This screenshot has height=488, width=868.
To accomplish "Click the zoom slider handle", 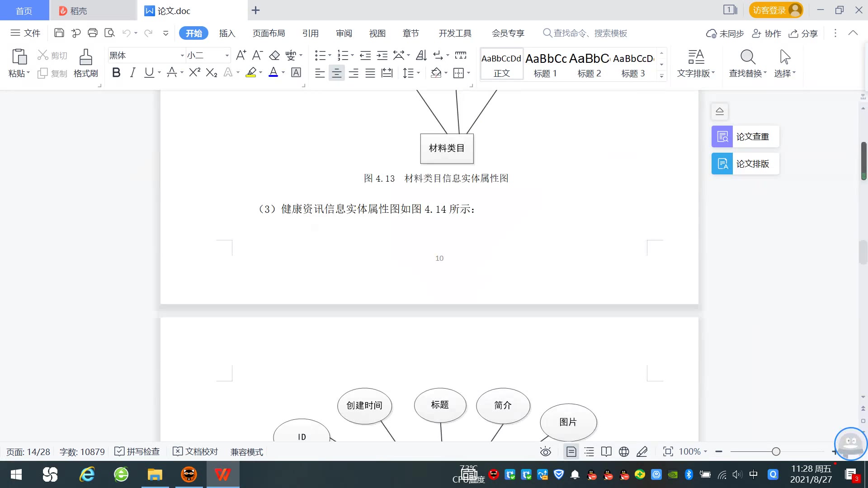I will point(776,452).
